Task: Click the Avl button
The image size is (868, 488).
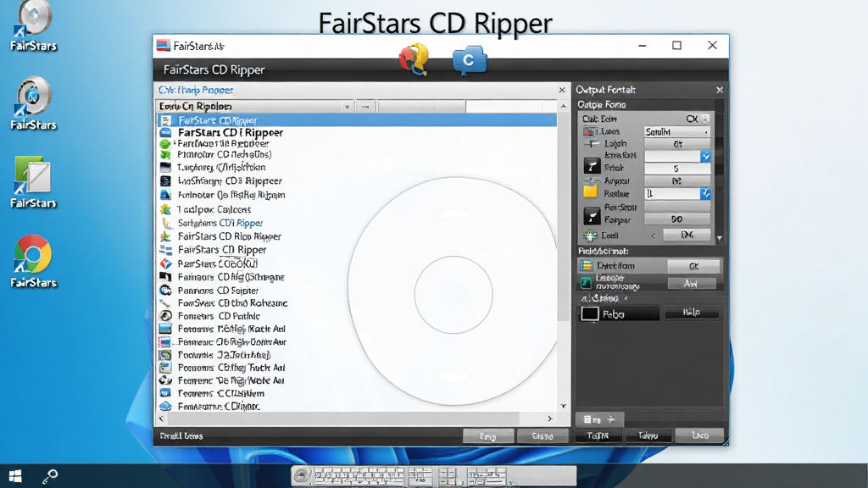Action: click(x=692, y=283)
